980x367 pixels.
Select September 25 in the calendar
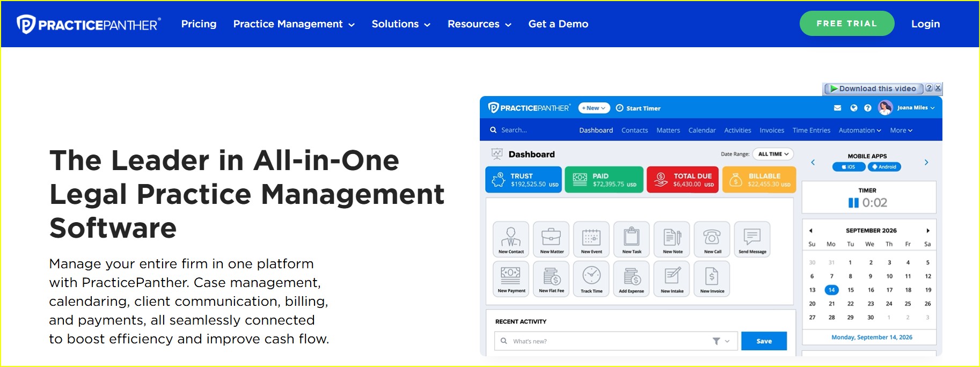908,304
